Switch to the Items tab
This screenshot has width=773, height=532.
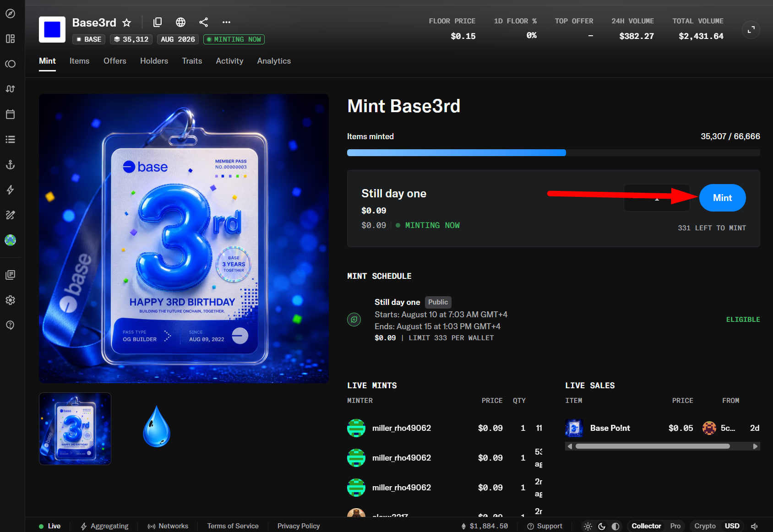pyautogui.click(x=79, y=61)
